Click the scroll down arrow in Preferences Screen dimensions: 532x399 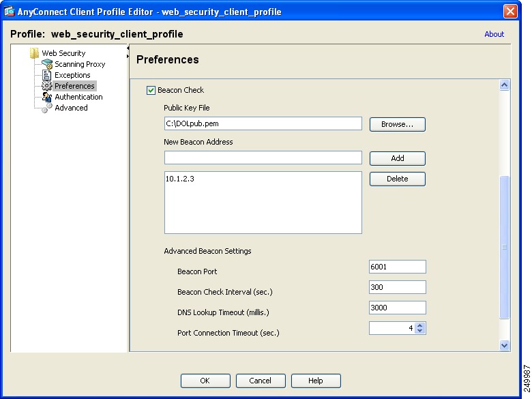pyautogui.click(x=505, y=345)
